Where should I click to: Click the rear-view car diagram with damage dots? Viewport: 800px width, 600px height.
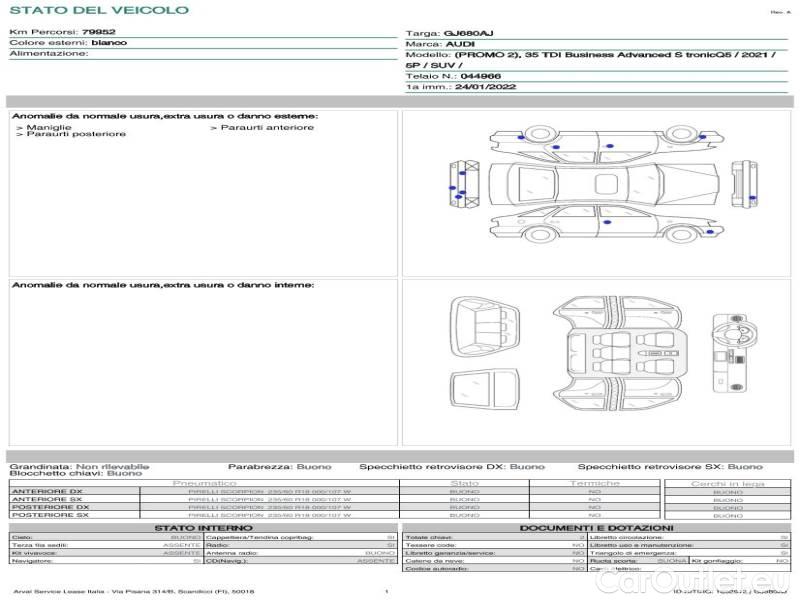point(462,183)
